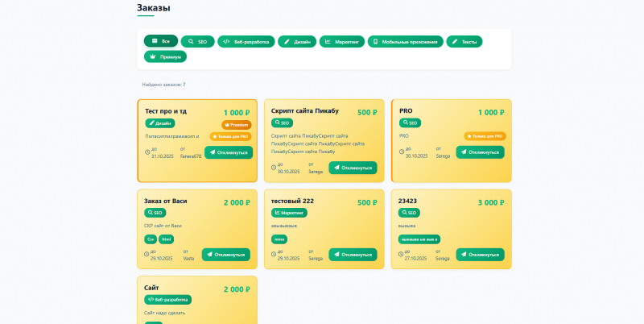Click chart icon on Маркетинг filter
Viewport: 644px width, 324px height.
click(328, 42)
